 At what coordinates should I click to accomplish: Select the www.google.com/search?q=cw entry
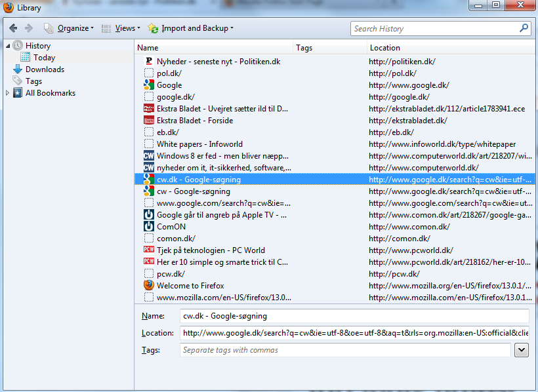(223, 203)
